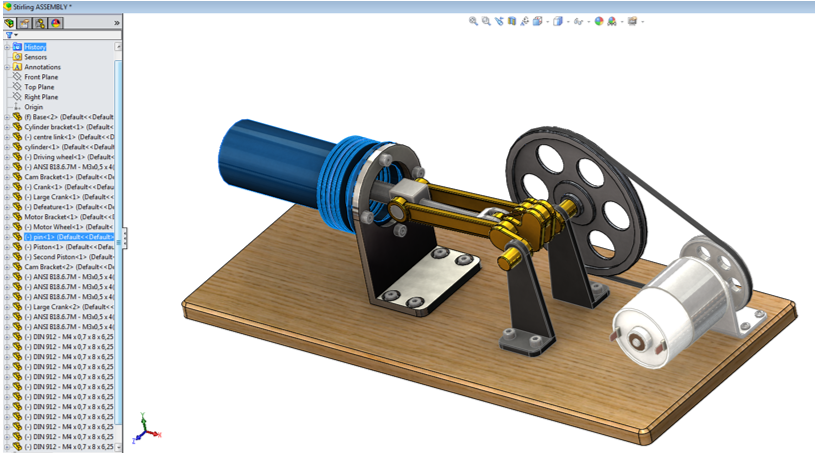Activate the Section View tool
This screenshot has width=818, height=456.
(x=512, y=21)
